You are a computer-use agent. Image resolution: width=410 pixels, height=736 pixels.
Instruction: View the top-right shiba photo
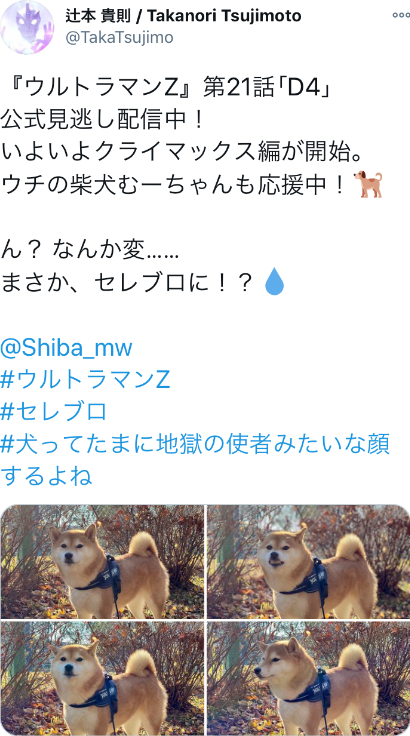(x=309, y=561)
